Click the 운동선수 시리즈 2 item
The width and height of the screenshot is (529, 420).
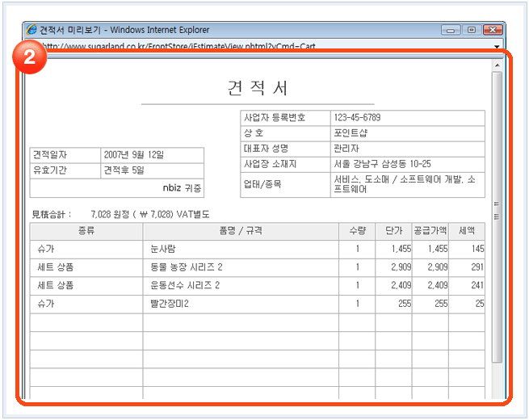pos(184,286)
